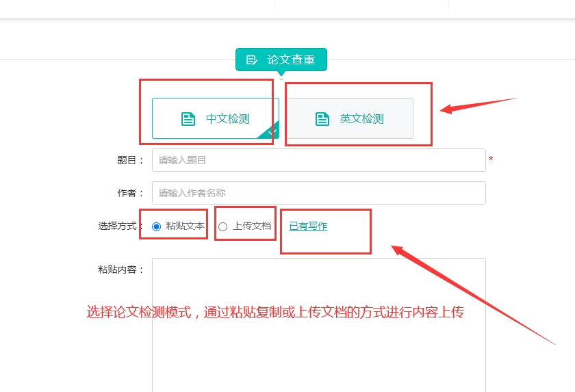Click the checkmark corner on 中文检测 card
575x392 pixels.
point(272,131)
